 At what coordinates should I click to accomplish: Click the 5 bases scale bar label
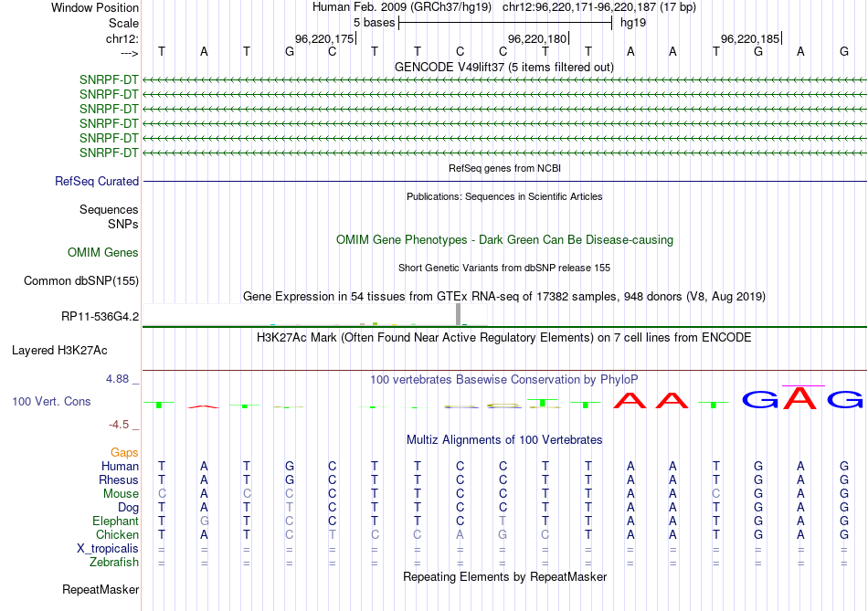(375, 23)
